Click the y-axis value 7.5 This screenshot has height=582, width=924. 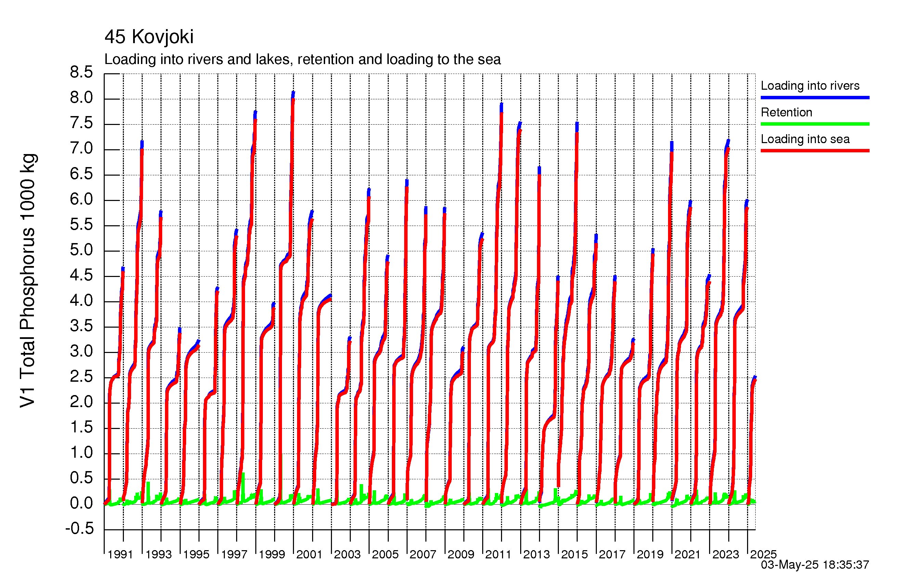click(81, 123)
